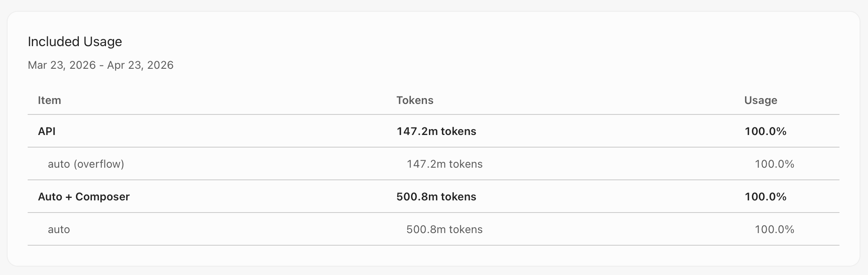Viewport: 868px width, 275px height.
Task: Click the bold 500.8m tokens value
Action: tap(436, 197)
